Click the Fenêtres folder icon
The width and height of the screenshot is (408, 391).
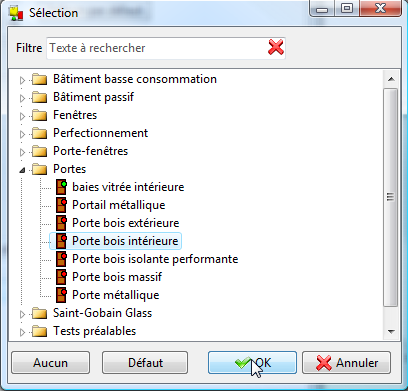click(x=40, y=115)
